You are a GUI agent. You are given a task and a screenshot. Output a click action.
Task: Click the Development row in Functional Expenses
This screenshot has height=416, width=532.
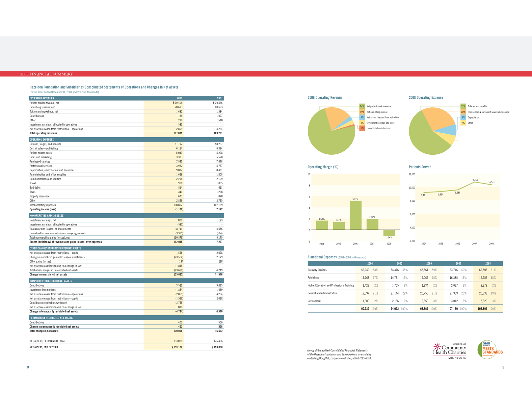tap(405, 301)
